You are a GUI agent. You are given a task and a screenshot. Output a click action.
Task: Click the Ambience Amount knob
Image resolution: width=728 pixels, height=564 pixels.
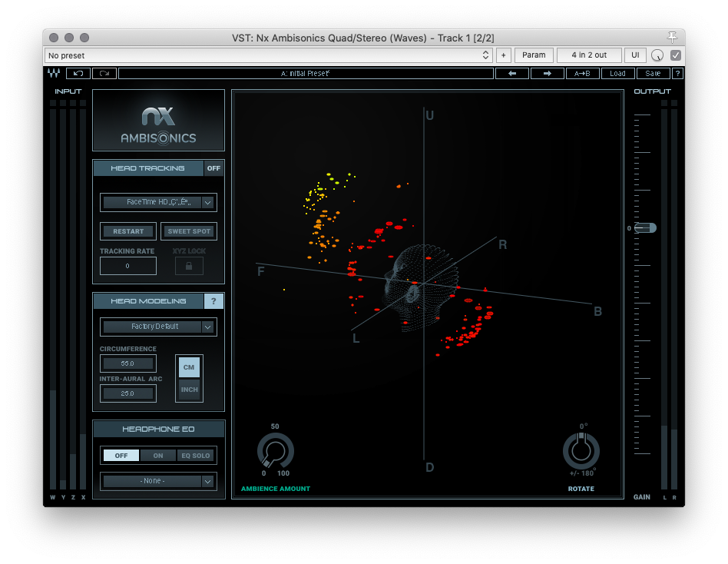point(276,450)
